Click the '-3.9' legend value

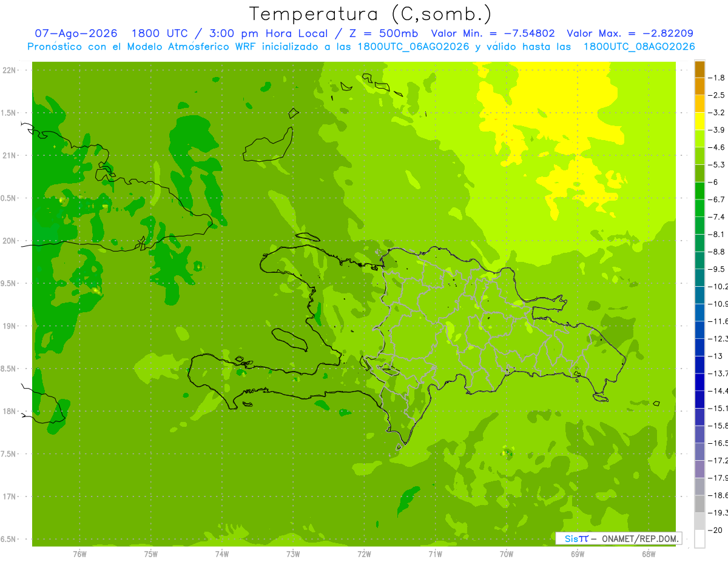717,130
